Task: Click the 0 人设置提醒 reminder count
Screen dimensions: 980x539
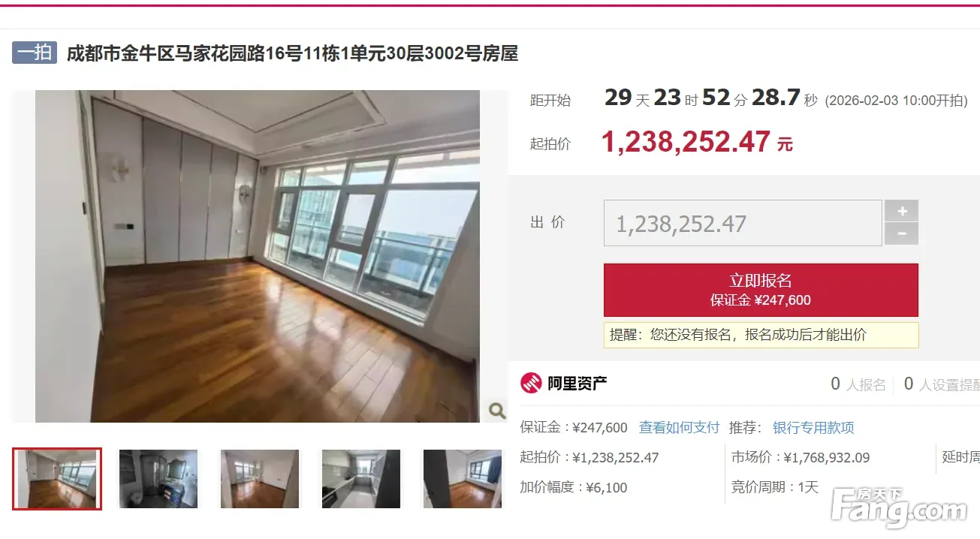Action: click(942, 384)
